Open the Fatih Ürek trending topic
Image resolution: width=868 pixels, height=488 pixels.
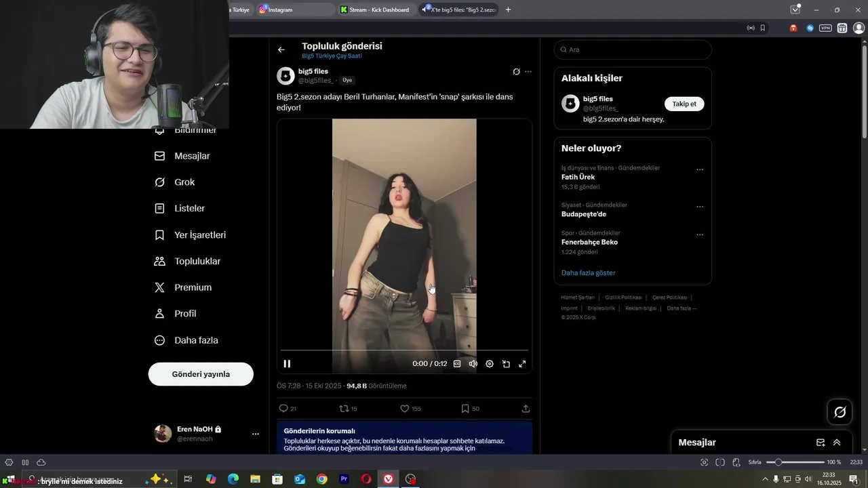coord(578,177)
